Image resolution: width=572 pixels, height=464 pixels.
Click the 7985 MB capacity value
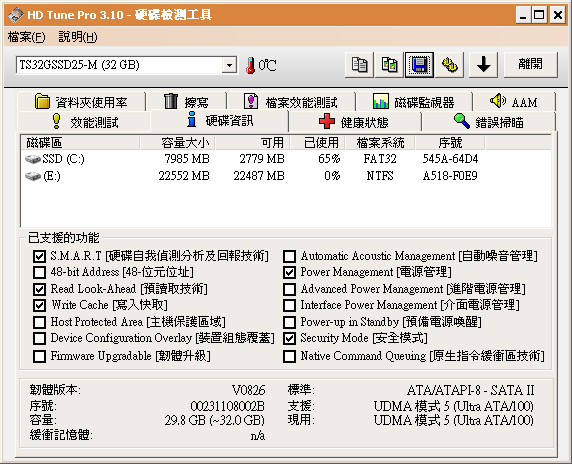[187, 159]
